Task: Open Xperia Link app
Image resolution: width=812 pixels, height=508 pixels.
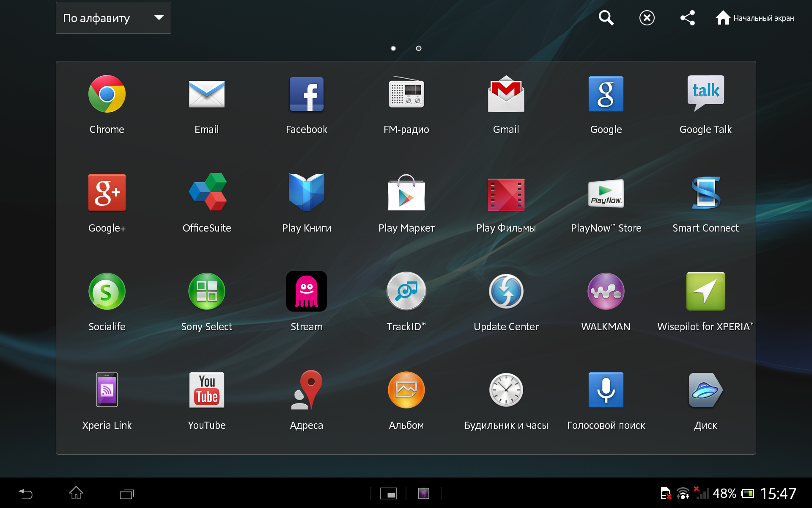Action: [x=107, y=389]
